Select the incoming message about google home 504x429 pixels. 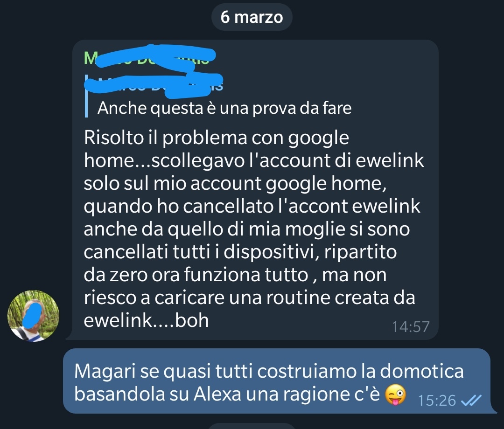pos(255,189)
